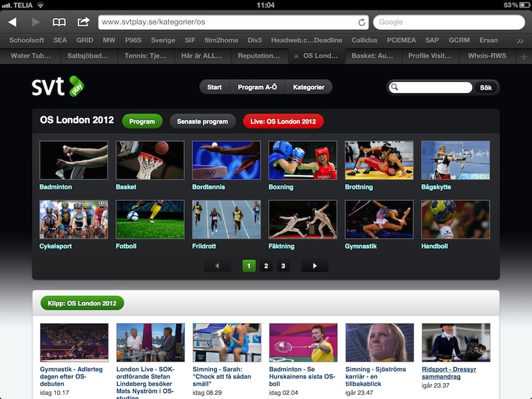Tap the share arrow icon

[83, 22]
